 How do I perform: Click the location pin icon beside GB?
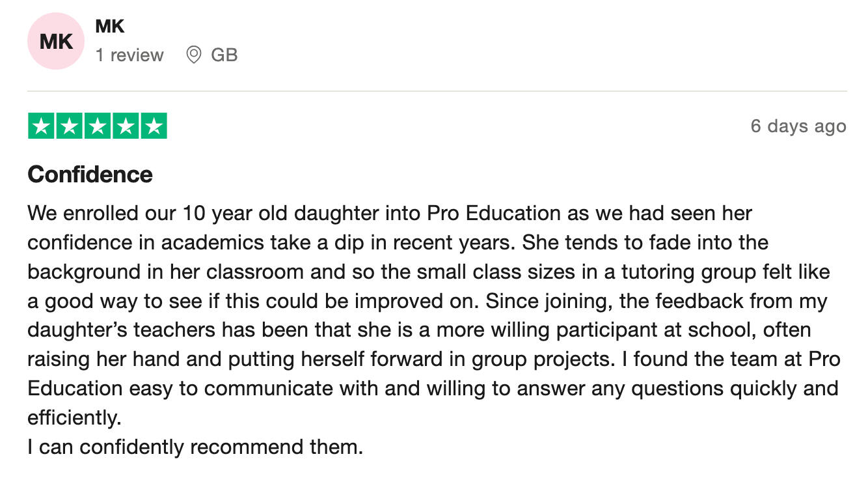click(193, 55)
